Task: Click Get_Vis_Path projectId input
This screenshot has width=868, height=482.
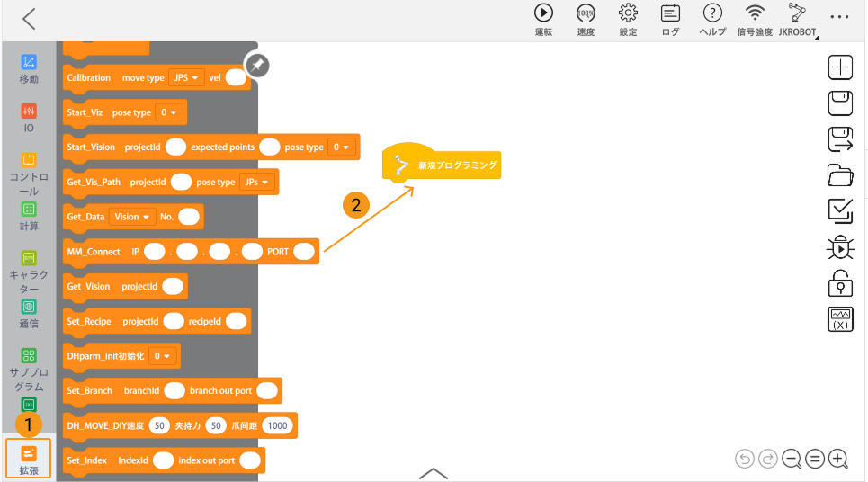Action: point(181,182)
